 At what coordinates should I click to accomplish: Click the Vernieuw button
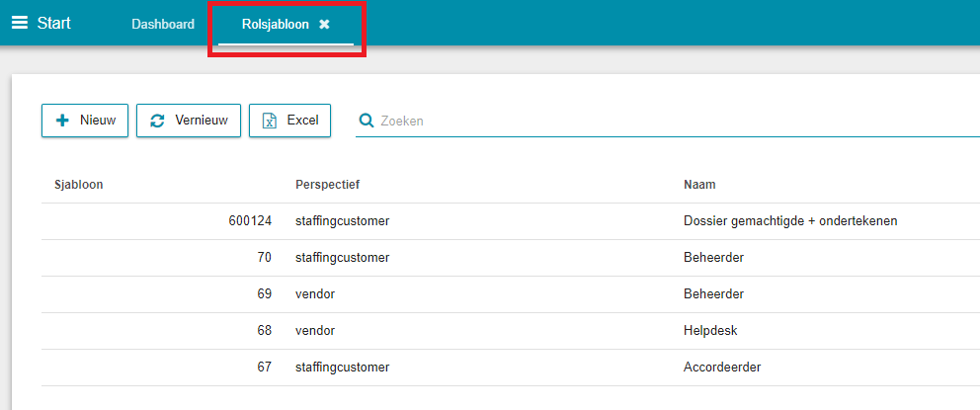[189, 121]
